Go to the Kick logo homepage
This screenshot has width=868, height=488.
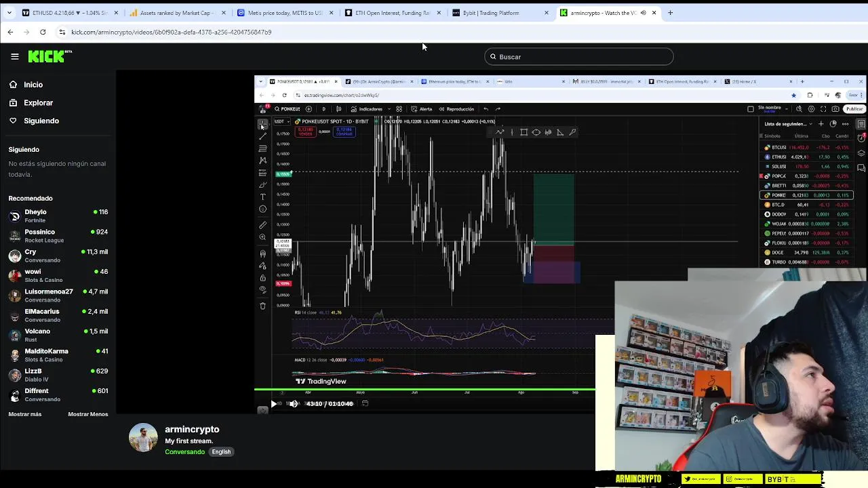[x=50, y=56]
